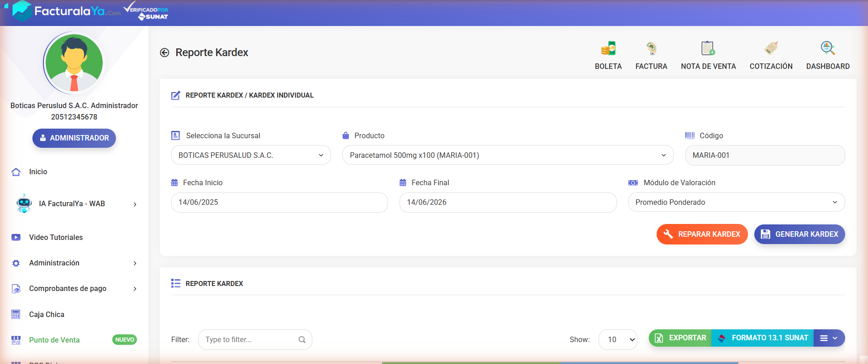Click the BOLETA shortcut label
Screen dimensions: 868x364
(x=608, y=66)
